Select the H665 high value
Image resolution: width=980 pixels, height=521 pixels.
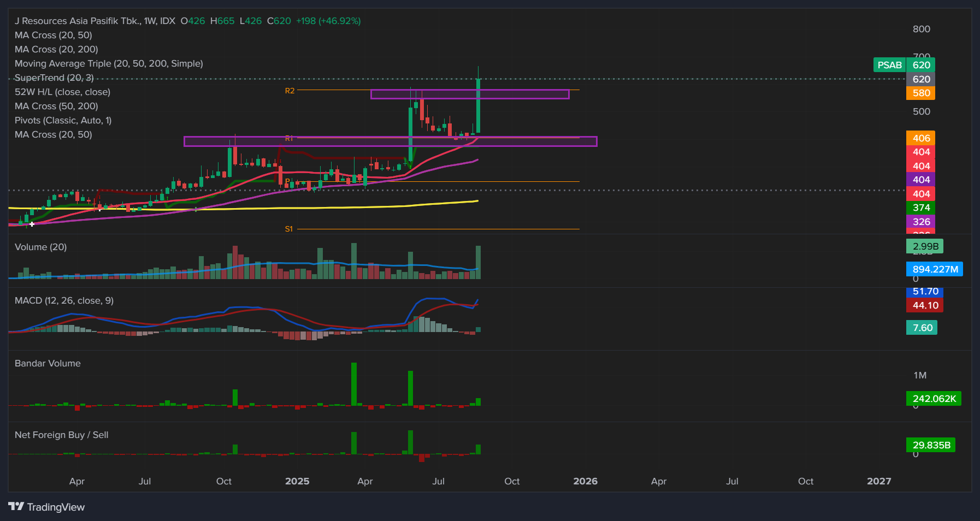coord(222,21)
